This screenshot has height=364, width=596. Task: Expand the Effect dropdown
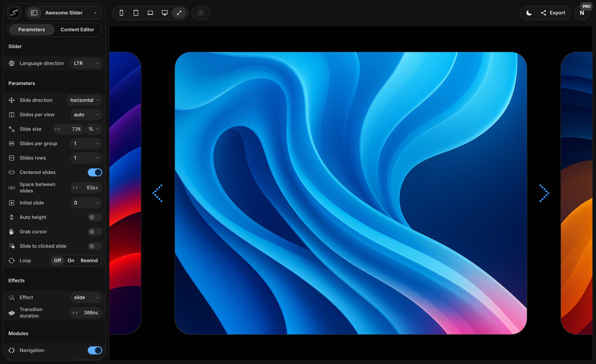point(86,297)
